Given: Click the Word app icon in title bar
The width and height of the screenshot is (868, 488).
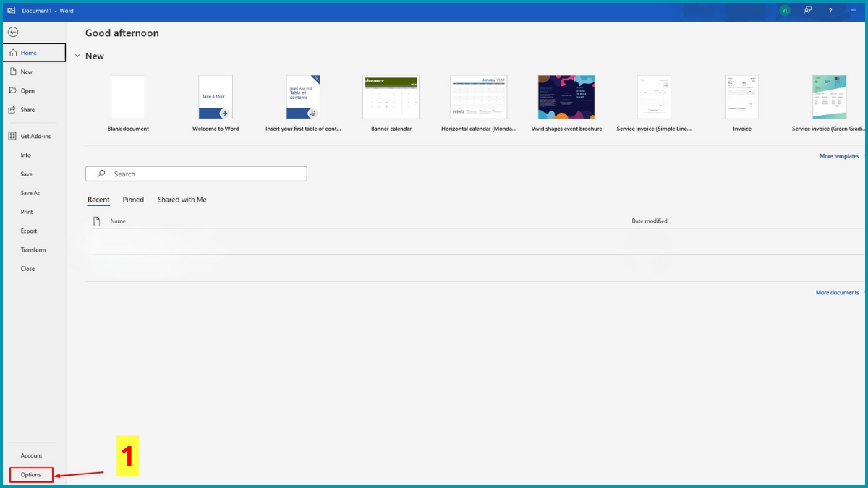Looking at the screenshot, I should tap(11, 11).
